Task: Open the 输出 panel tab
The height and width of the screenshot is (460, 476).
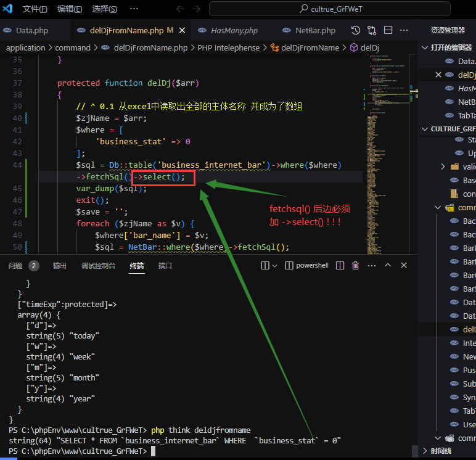Action: (x=59, y=266)
